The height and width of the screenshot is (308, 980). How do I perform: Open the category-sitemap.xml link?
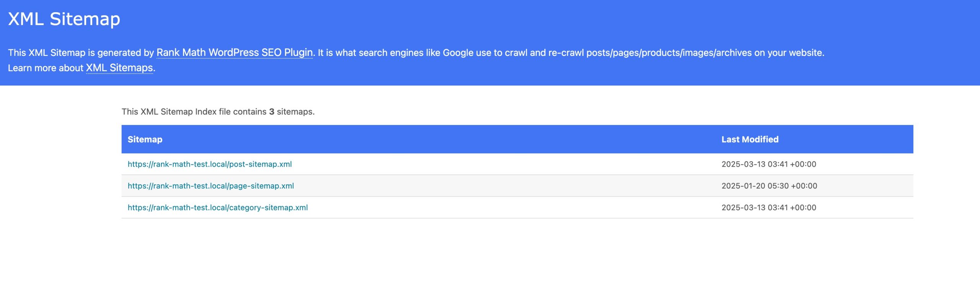(x=217, y=208)
